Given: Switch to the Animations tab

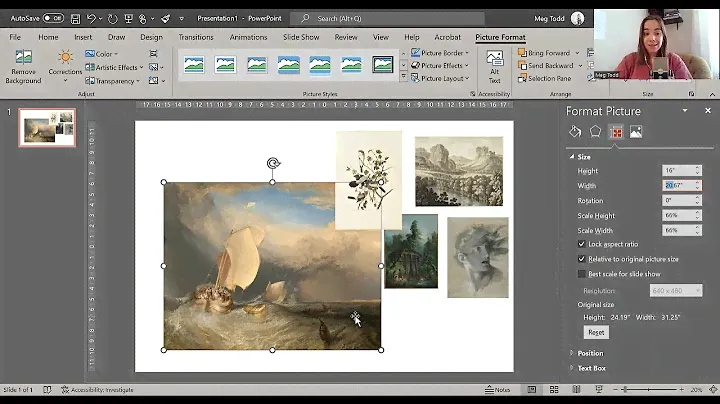Looking at the screenshot, I should 248,37.
